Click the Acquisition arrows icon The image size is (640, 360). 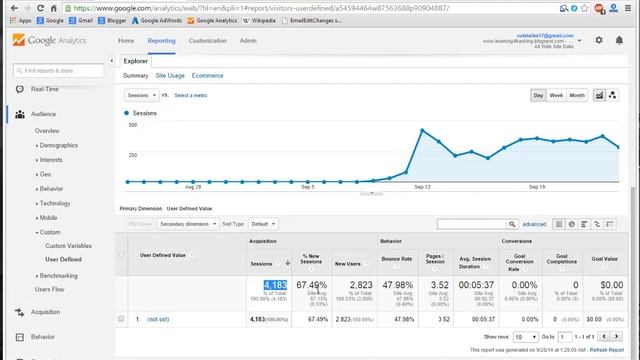pyautogui.click(x=20, y=312)
